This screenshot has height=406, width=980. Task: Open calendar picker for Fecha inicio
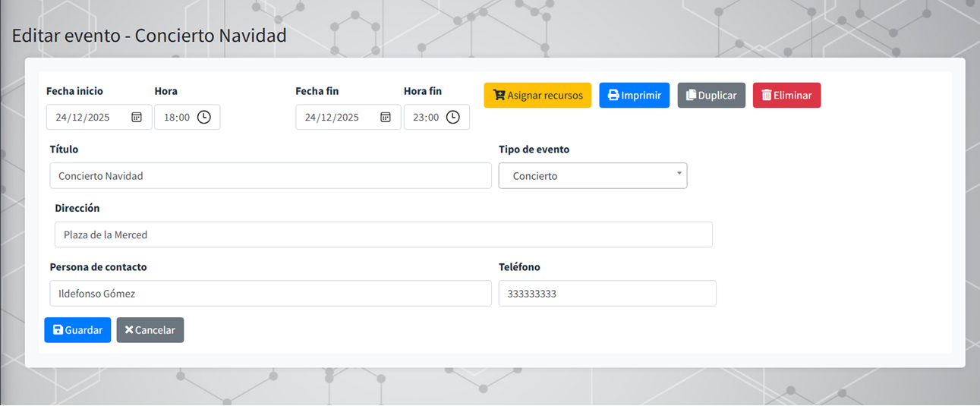137,117
